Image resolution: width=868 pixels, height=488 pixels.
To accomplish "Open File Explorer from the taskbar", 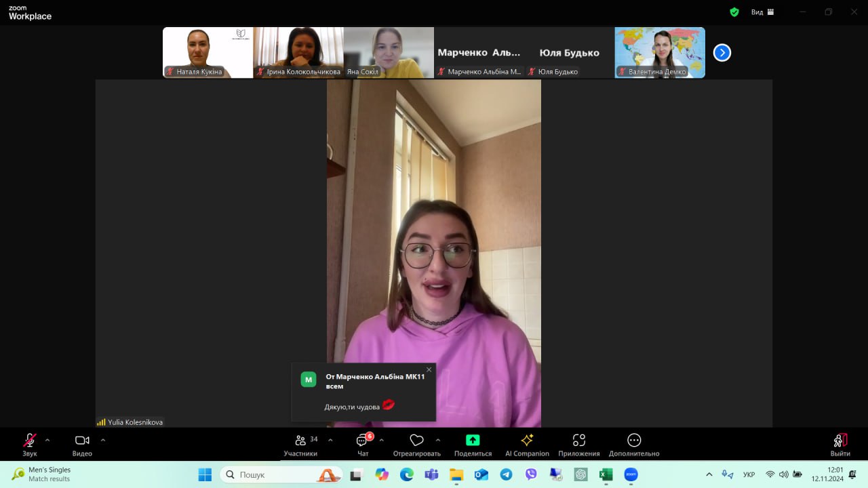I will click(x=456, y=474).
